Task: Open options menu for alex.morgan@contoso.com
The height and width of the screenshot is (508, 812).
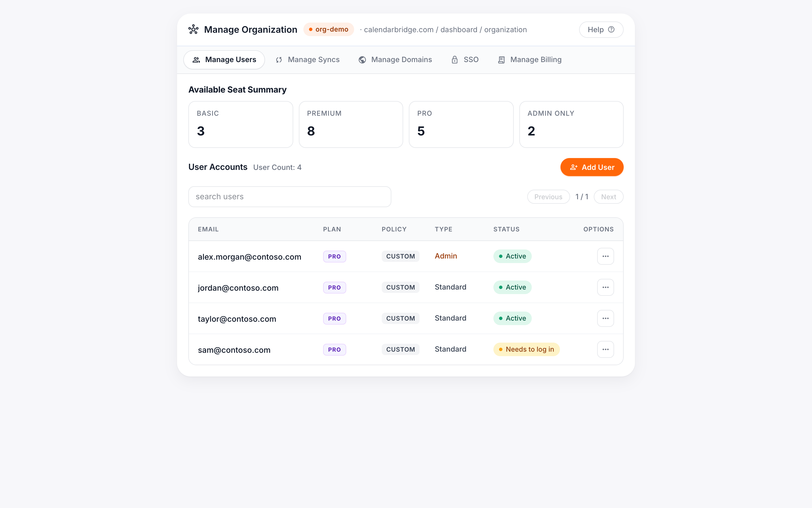Action: coord(605,256)
